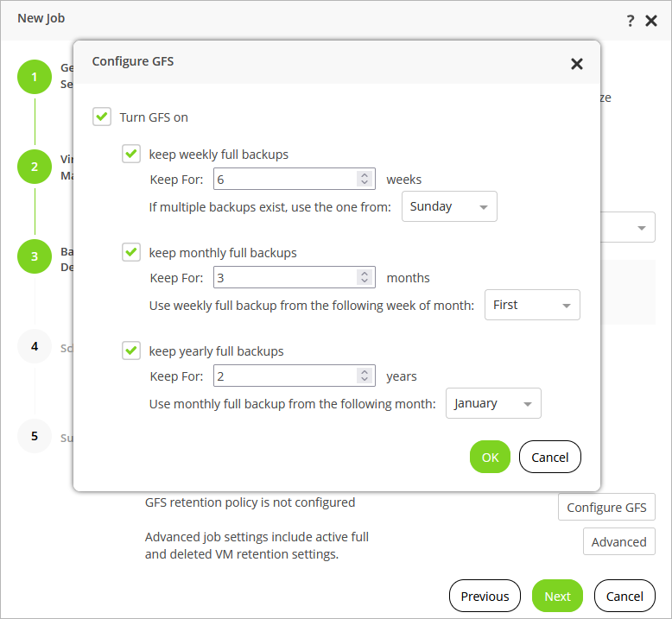Viewport: 672px width, 619px height.
Task: Confirm GFS settings with OK
Action: pos(490,458)
